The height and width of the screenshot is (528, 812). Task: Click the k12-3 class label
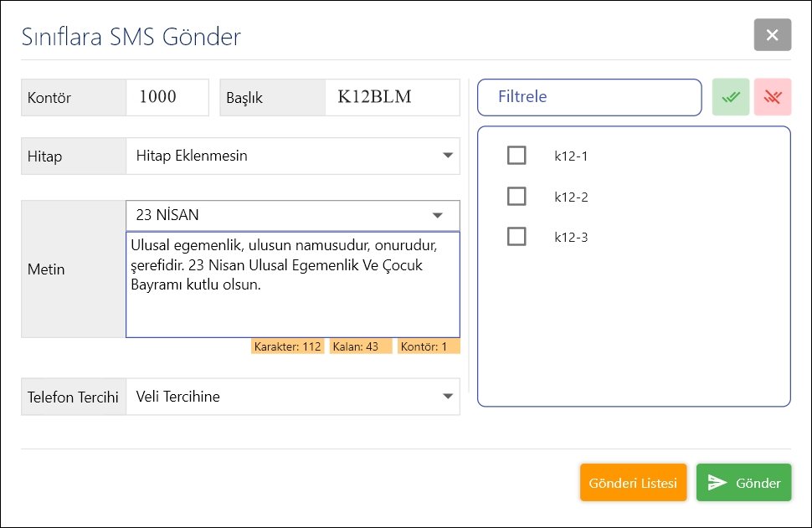coord(571,237)
